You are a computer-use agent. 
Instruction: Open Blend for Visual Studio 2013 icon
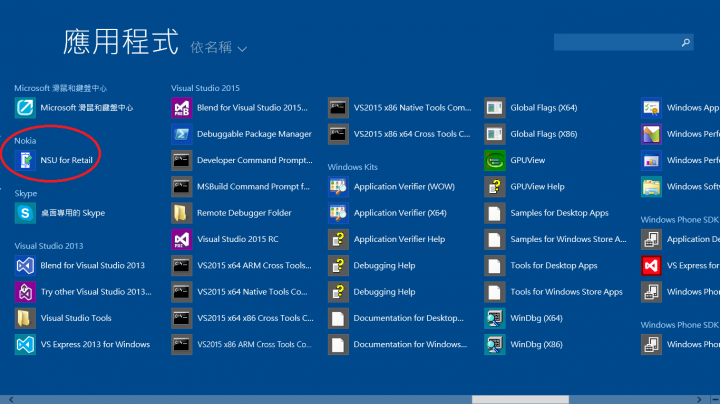tap(25, 265)
